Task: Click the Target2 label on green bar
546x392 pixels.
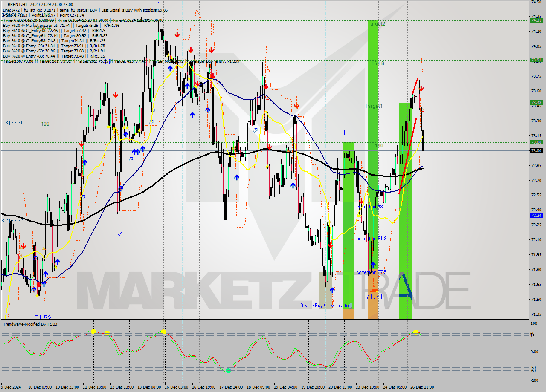Action: click(x=376, y=24)
